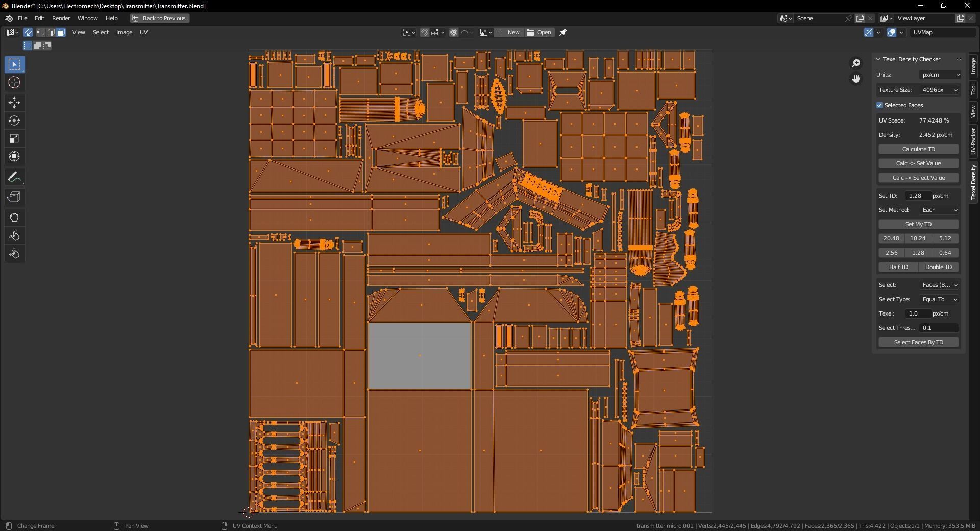Open Select Faces dropdown

[939, 285]
